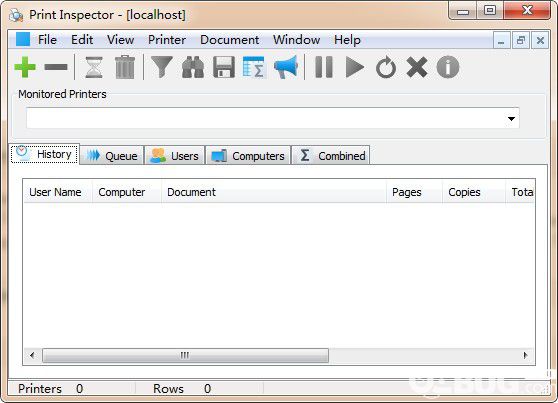Viewport: 558px width, 403px height.
Task: Close the inner localhost child window
Action: point(540,40)
